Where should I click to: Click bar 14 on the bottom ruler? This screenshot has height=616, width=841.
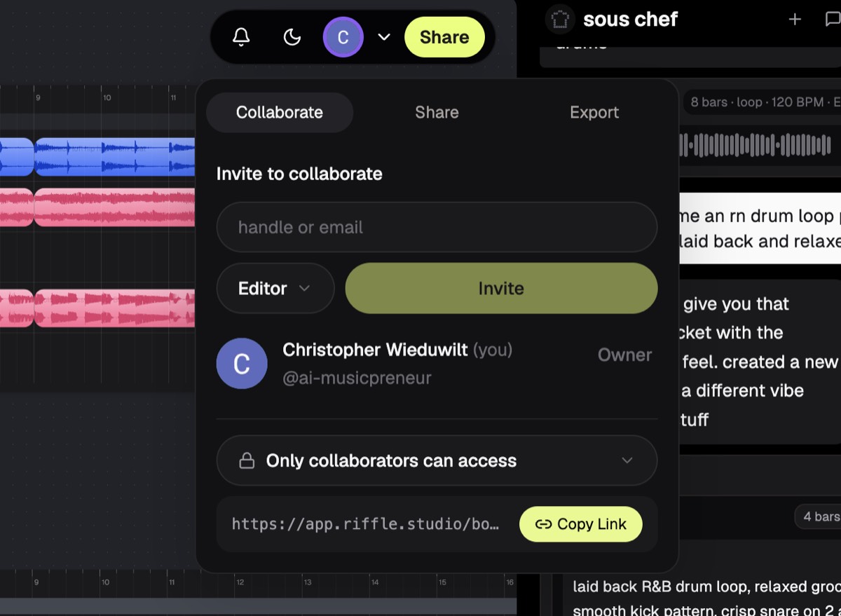(x=375, y=582)
